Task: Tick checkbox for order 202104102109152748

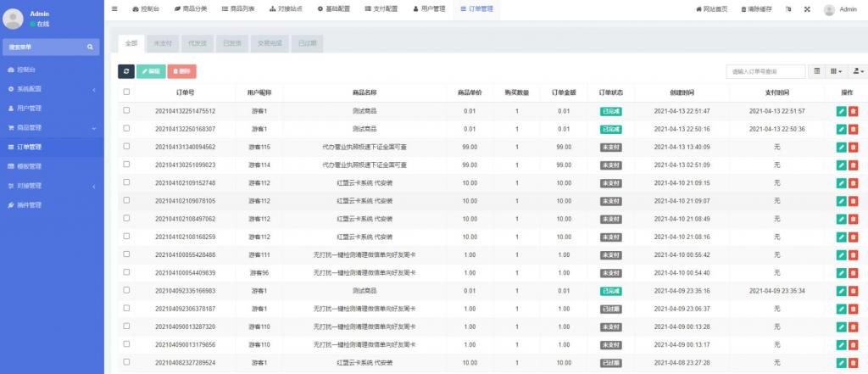Action: coord(126,182)
